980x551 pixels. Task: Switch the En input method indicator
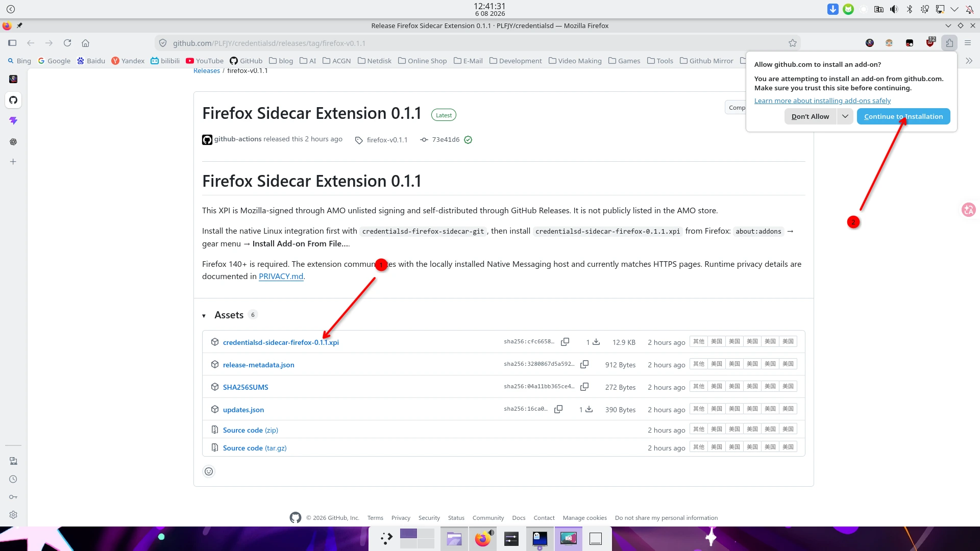[879, 9]
